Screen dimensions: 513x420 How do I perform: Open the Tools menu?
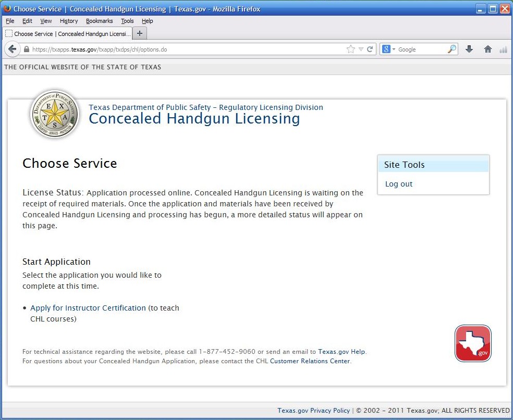click(127, 21)
